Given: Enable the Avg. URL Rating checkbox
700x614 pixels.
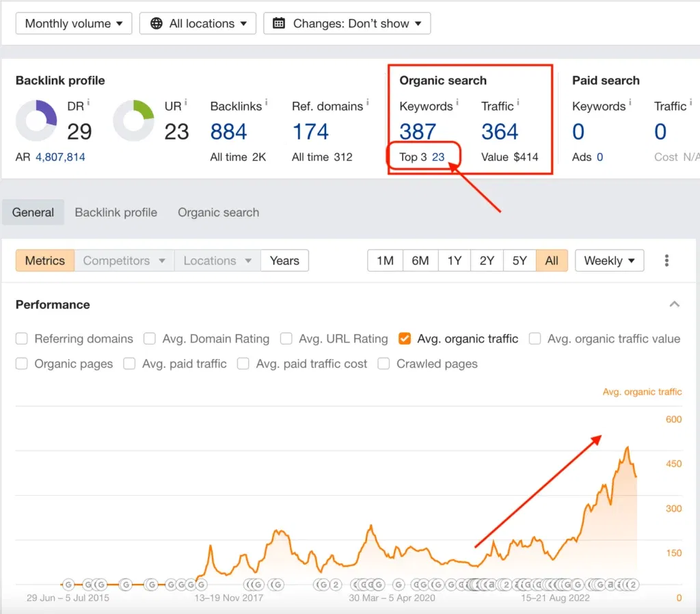Looking at the screenshot, I should (x=286, y=338).
